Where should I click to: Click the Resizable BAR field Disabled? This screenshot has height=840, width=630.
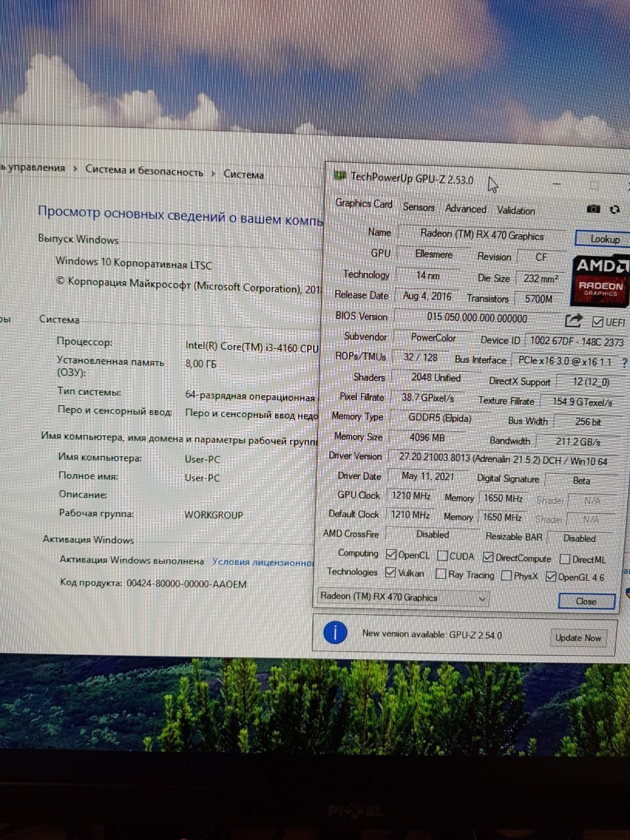coord(579,538)
